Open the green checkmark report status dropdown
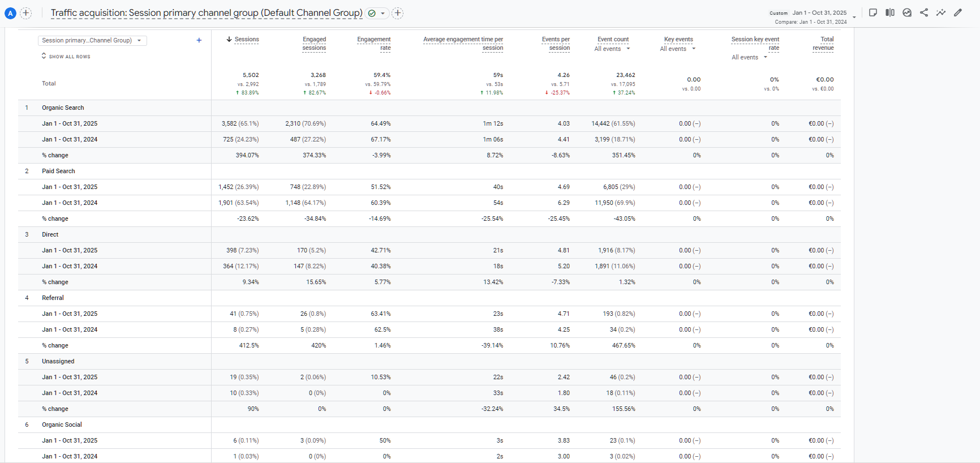 click(377, 13)
